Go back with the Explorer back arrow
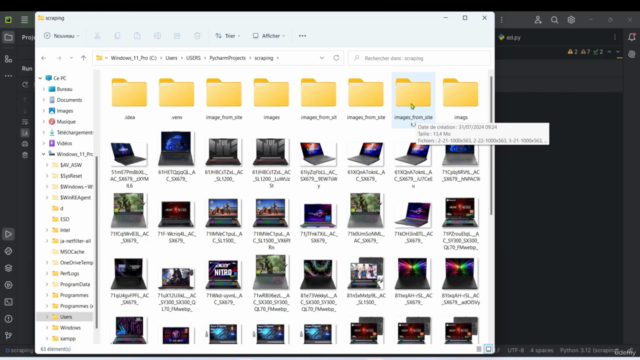The image size is (640, 360). point(44,58)
